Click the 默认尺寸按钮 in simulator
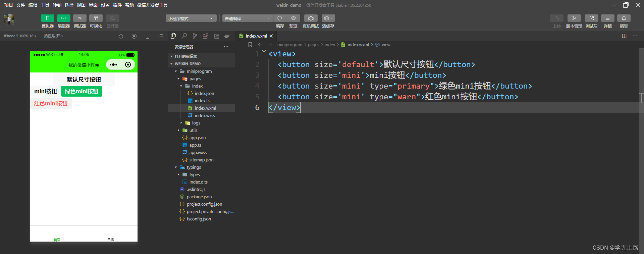Viewport: 644px width, 254px height. coord(84,80)
